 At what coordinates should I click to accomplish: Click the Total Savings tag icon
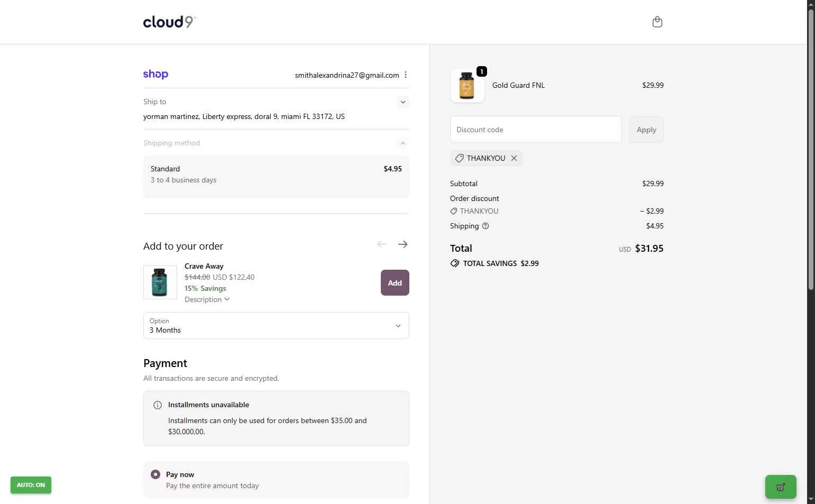(455, 263)
